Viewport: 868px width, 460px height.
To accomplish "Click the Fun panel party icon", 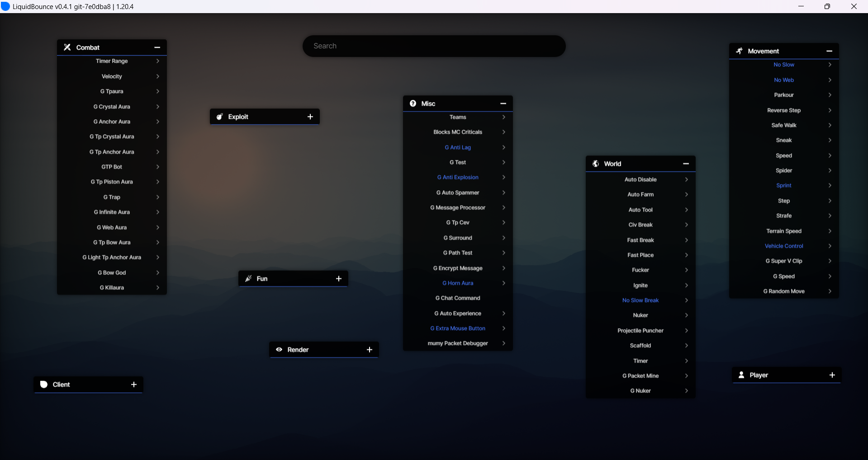I will coord(248,279).
